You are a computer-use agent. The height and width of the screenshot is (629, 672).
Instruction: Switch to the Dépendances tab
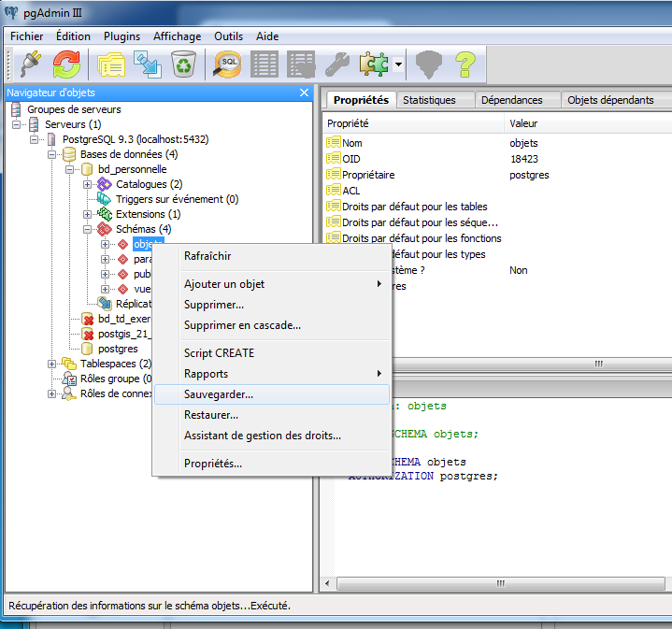coord(518,100)
